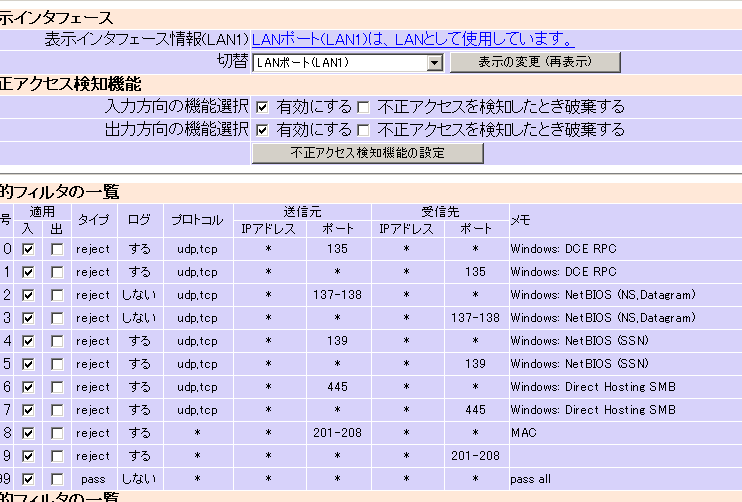Check the 出 box for filter 3

[57, 318]
